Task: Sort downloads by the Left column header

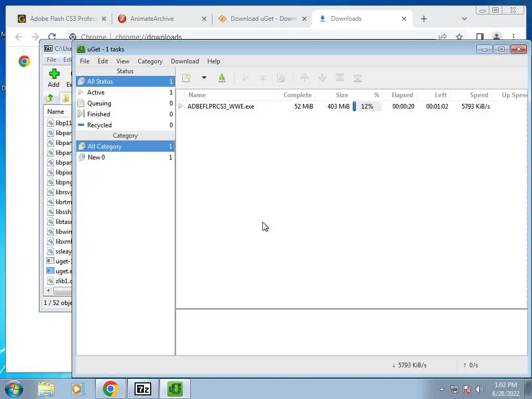Action: pyautogui.click(x=433, y=95)
